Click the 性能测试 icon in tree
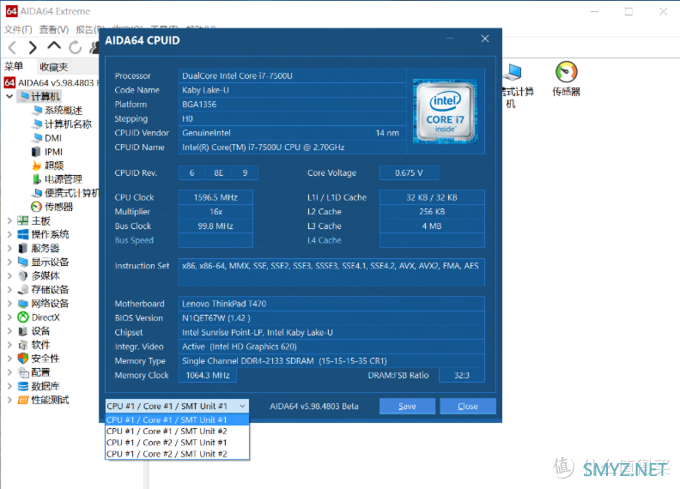The image size is (680, 489). click(x=23, y=400)
